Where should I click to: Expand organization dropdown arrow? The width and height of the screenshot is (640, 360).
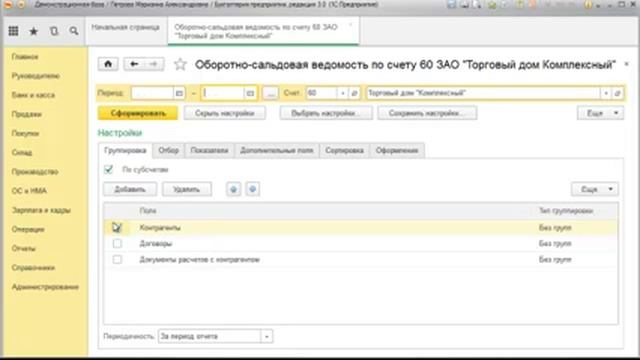606,93
